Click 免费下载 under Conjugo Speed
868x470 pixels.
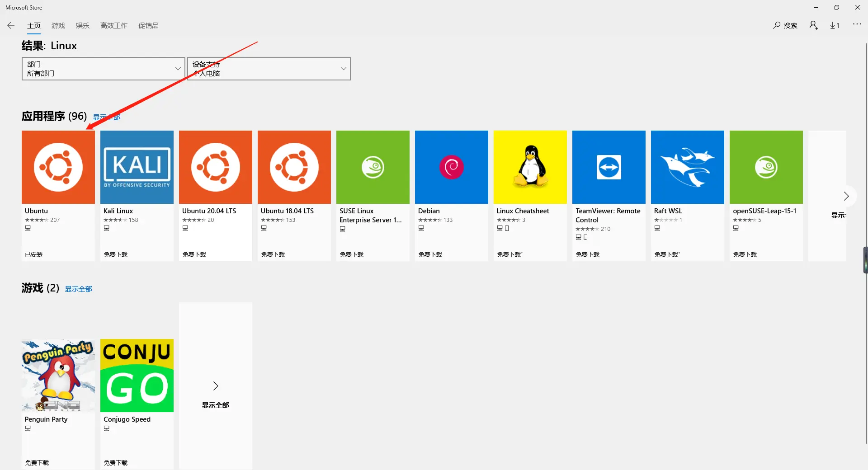coord(116,463)
